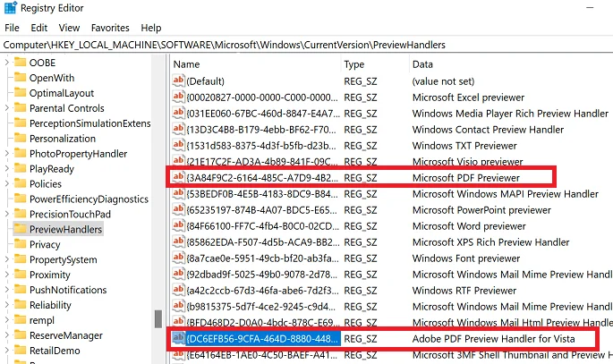Select the OptimalLayout folder icon
The width and height of the screenshot is (613, 364).
pyautogui.click(x=20, y=92)
